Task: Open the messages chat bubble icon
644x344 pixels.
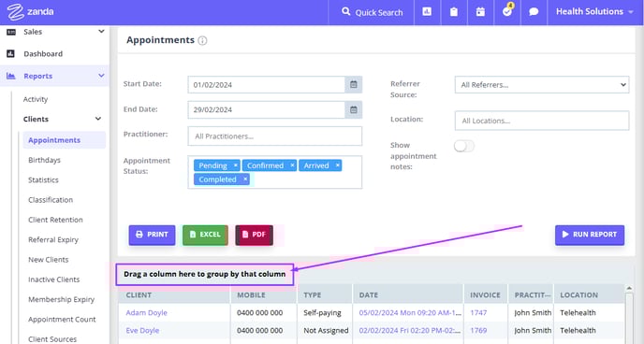Action: (534, 12)
